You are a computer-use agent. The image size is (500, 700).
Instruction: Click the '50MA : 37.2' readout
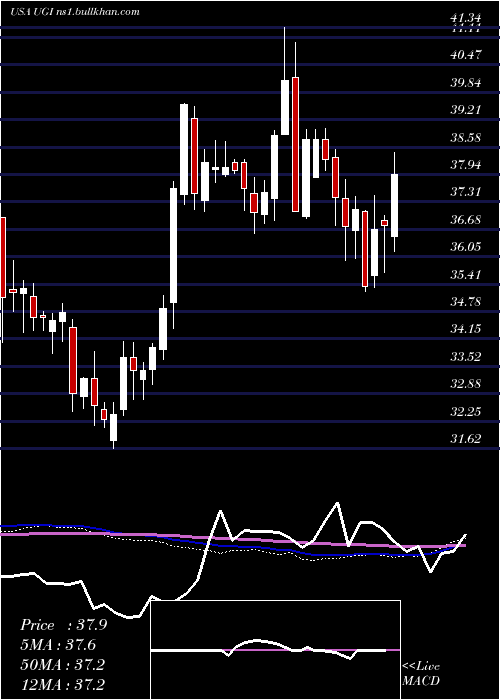[x=62, y=665]
